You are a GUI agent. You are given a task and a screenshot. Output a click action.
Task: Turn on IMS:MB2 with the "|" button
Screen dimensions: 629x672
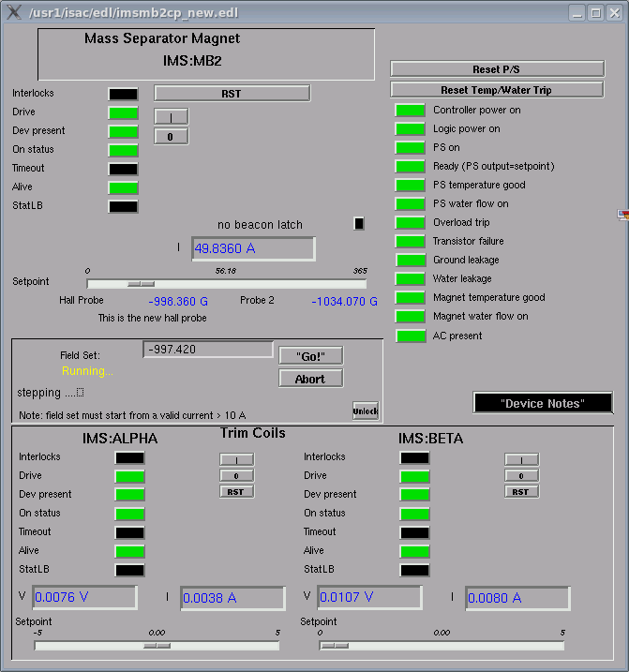coord(171,116)
